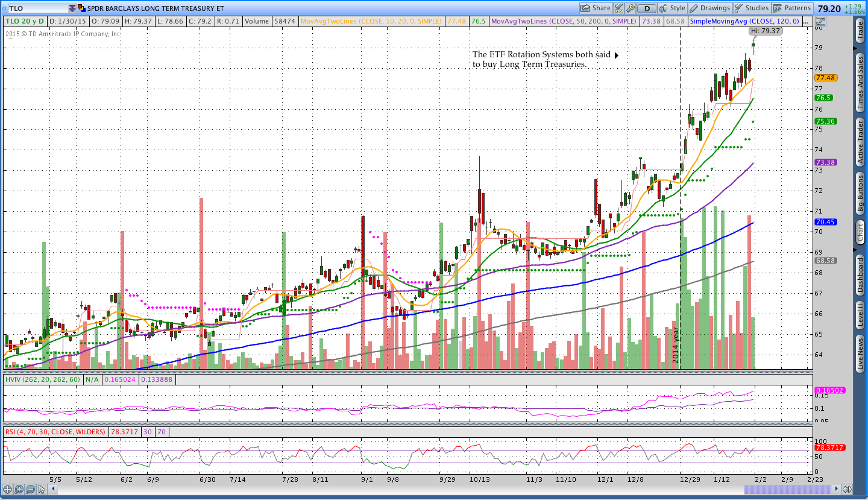Viewport: 868px width, 500px height.
Task: Click the RSI 30 value box
Action: tap(147, 432)
